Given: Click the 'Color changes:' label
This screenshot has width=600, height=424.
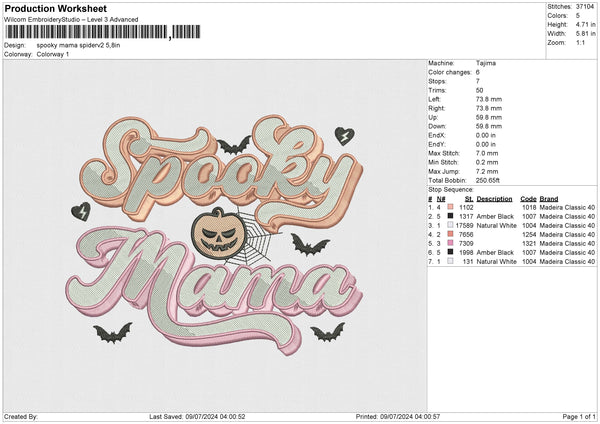Looking at the screenshot, I should (x=450, y=72).
